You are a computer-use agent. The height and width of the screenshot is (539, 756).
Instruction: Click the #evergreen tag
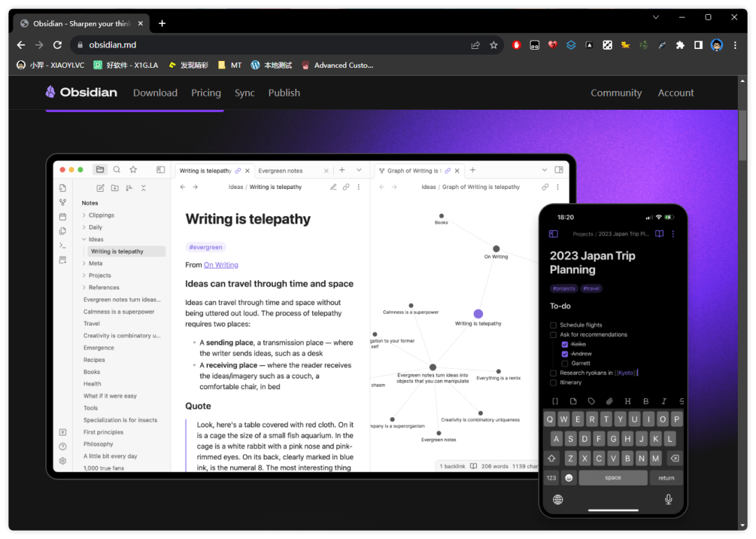click(x=206, y=247)
